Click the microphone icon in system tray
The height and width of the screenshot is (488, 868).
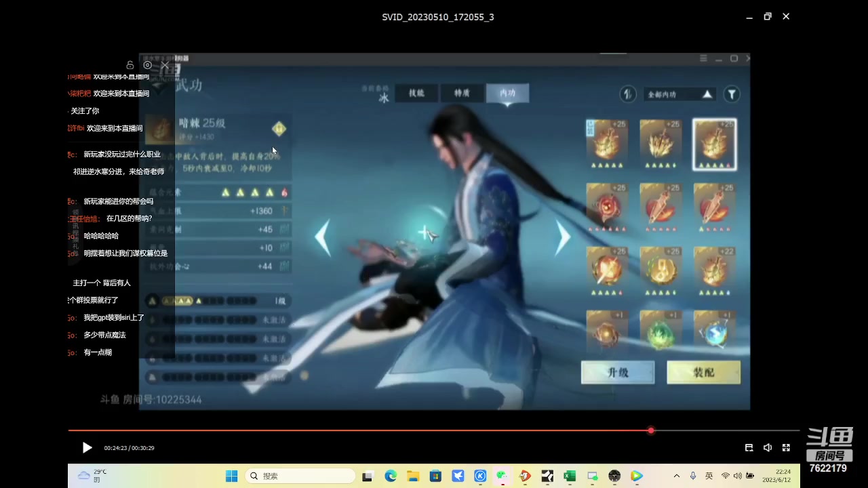point(692,476)
